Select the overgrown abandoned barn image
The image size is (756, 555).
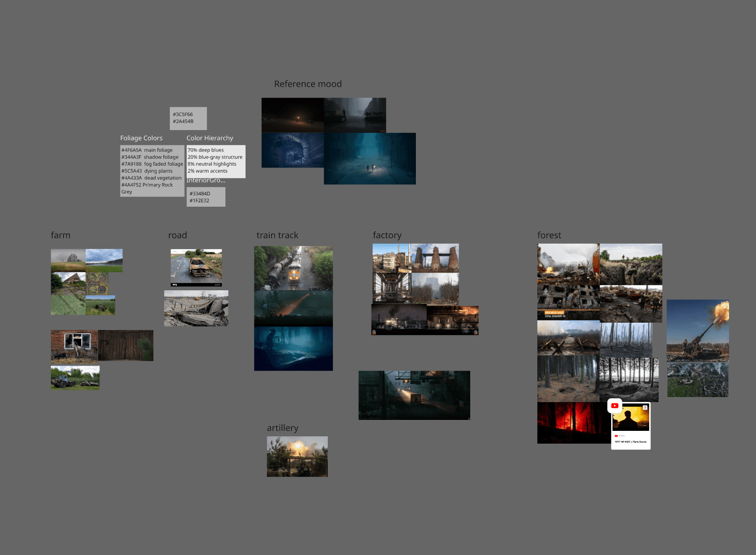68,284
